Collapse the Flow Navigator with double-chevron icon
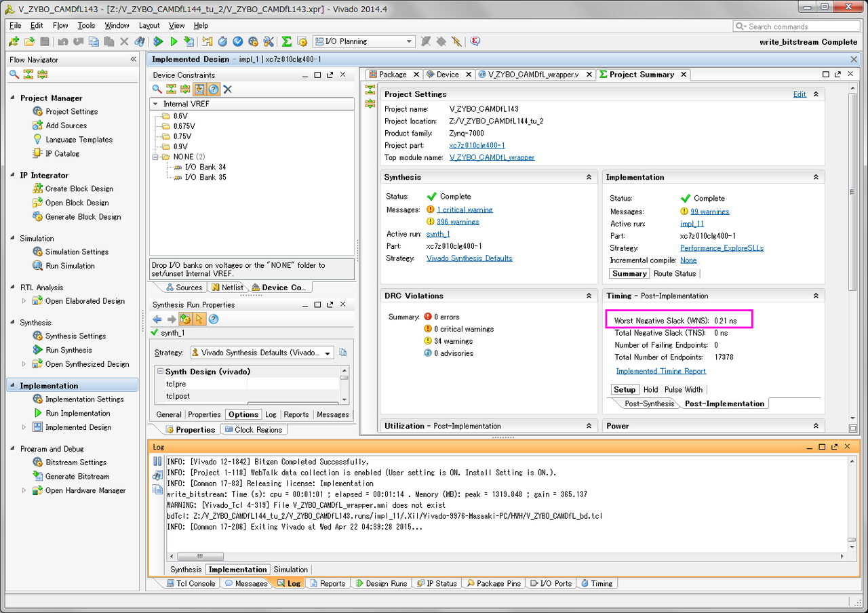 pyautogui.click(x=134, y=60)
